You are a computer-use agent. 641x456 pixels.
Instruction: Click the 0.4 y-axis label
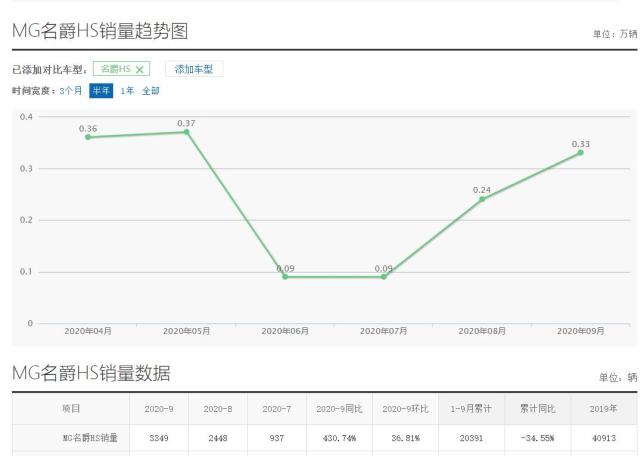click(x=26, y=117)
